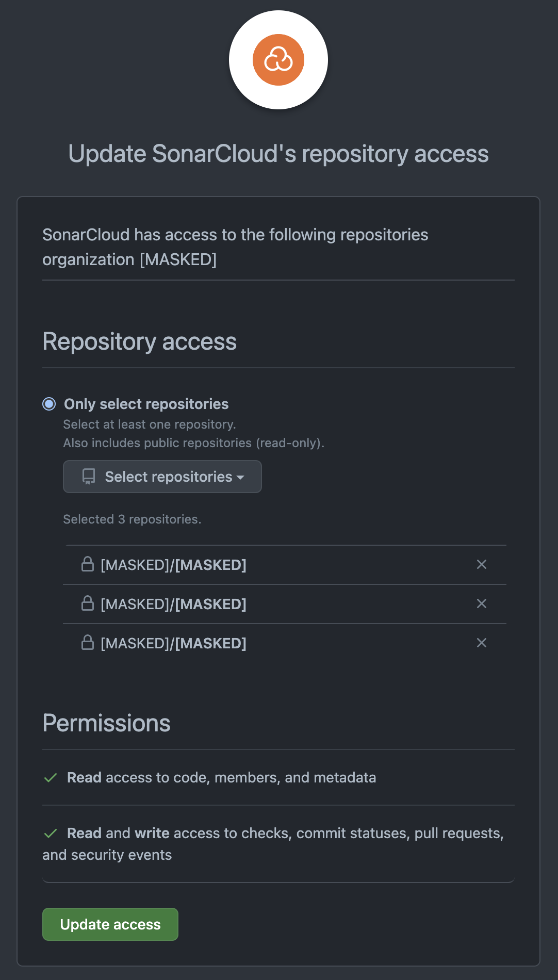
Task: Click the orange SonarCloud logo
Action: (x=278, y=60)
